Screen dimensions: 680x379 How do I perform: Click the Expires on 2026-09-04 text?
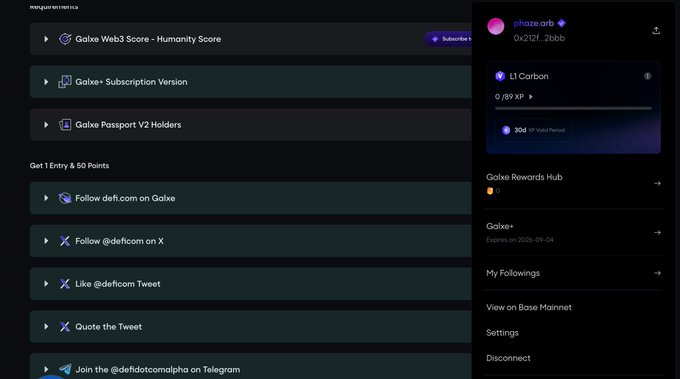point(520,240)
